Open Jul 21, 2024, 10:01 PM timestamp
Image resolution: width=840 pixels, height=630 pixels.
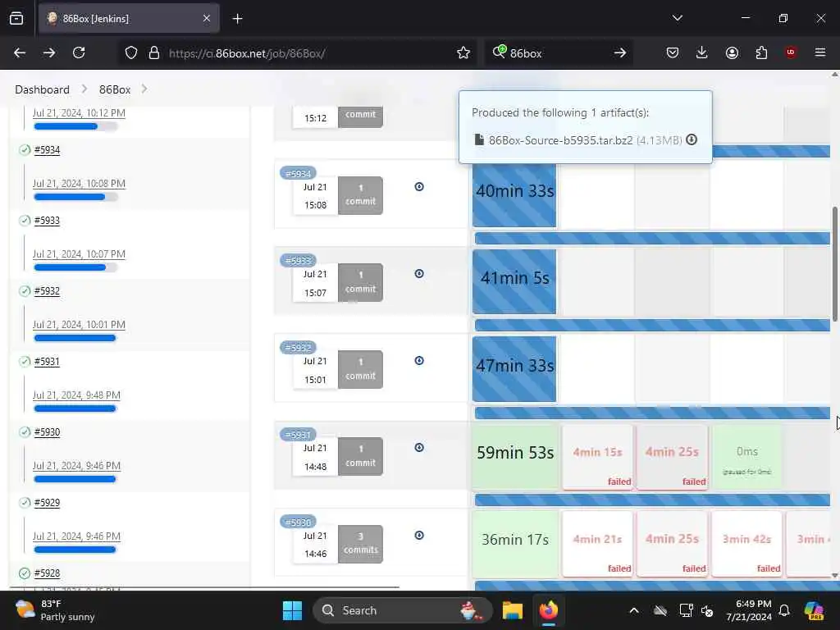pyautogui.click(x=79, y=325)
